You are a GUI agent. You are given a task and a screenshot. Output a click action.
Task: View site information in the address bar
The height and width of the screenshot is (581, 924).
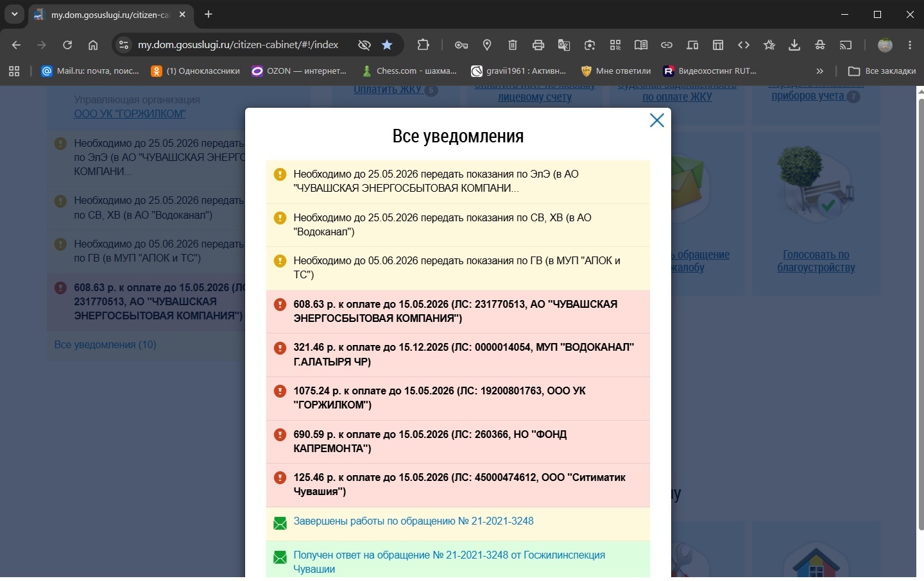tap(124, 45)
